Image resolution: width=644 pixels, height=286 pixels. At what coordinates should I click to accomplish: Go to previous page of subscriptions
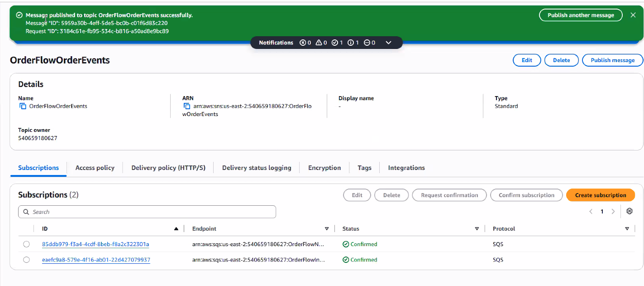tap(591, 212)
